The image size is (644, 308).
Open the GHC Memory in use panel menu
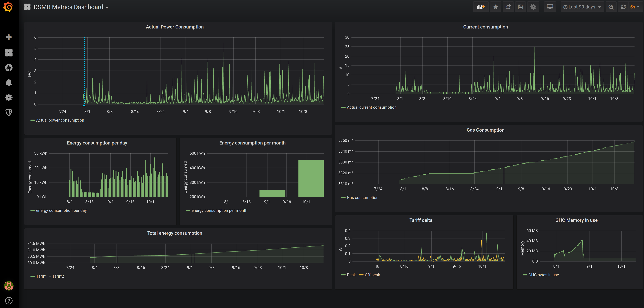[576, 220]
